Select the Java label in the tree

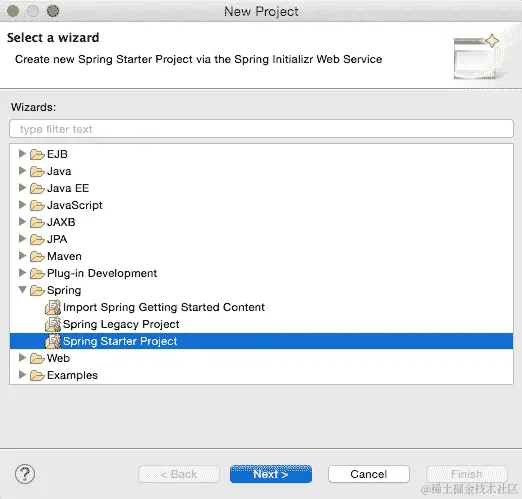point(59,171)
